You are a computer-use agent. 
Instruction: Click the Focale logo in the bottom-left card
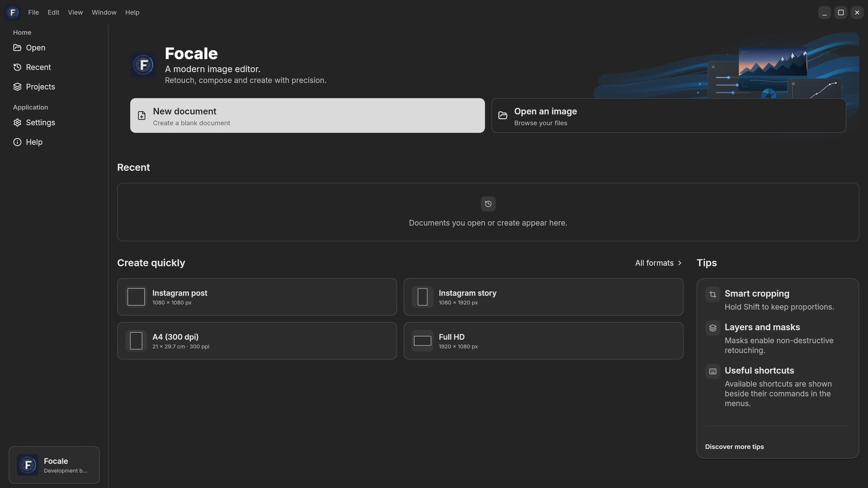coord(28,465)
